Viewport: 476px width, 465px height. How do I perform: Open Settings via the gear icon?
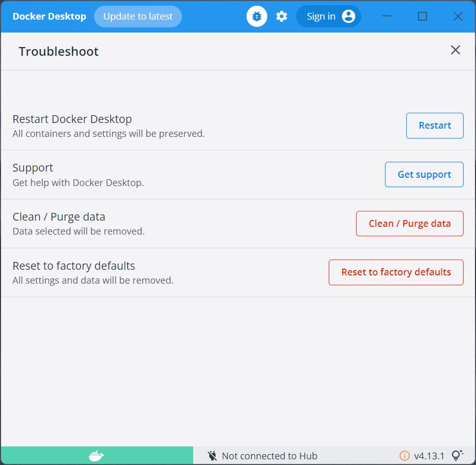pyautogui.click(x=281, y=17)
